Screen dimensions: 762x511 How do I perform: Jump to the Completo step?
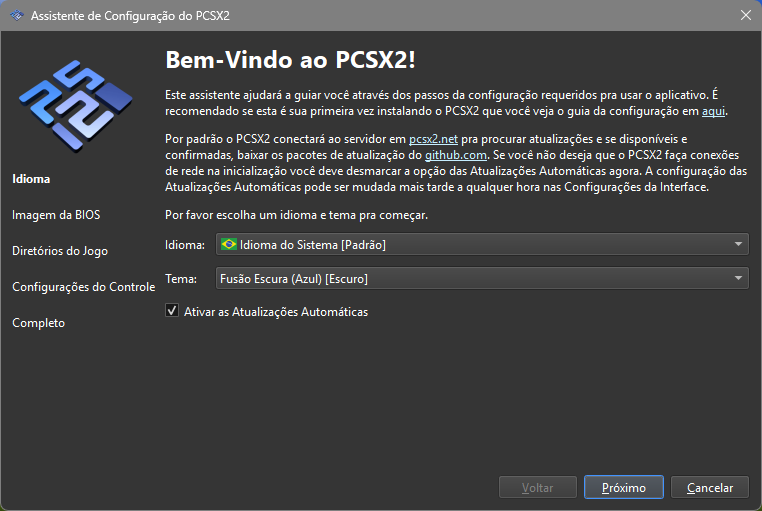point(38,323)
